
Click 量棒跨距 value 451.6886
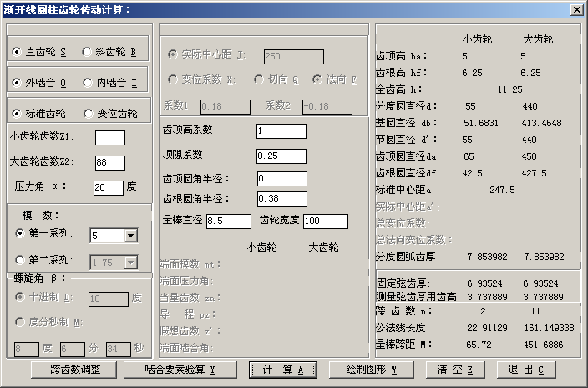point(543,345)
